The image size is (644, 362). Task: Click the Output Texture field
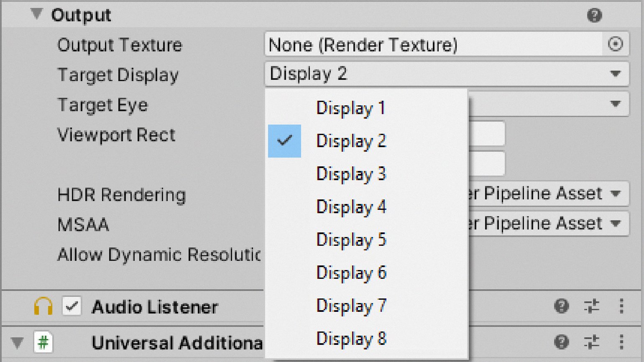(x=433, y=45)
